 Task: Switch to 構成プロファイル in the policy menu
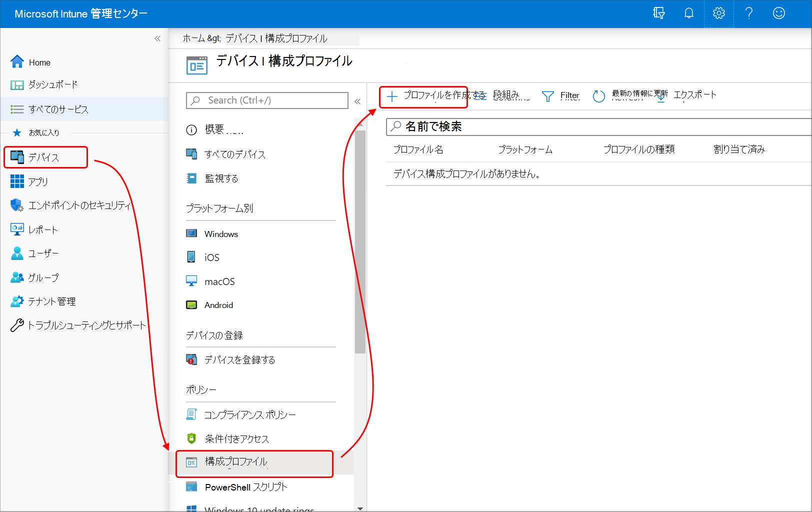pos(236,462)
